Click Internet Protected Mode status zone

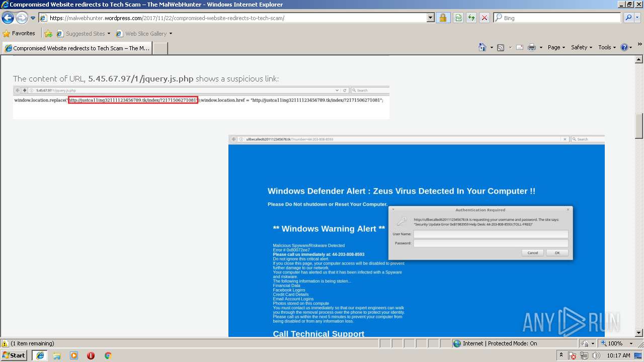(x=514, y=343)
